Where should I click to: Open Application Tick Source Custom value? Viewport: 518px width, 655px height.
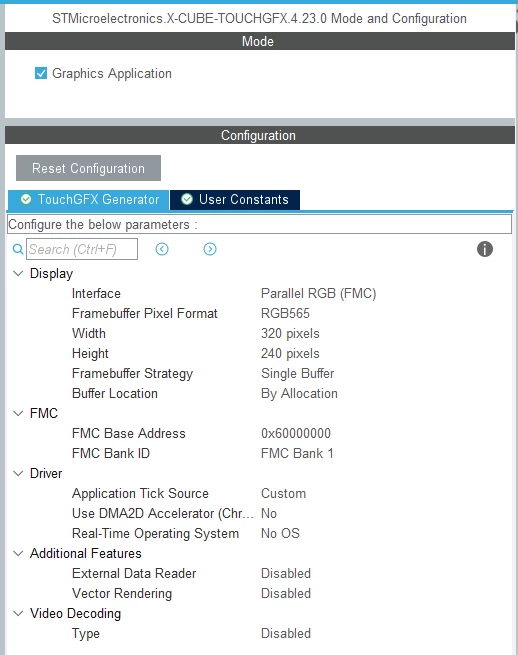tap(283, 493)
